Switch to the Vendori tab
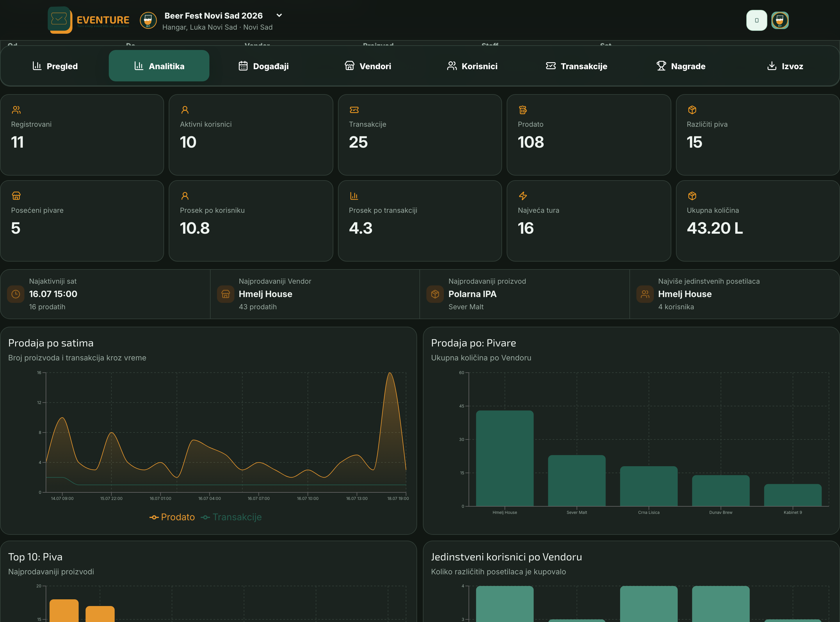Viewport: 840px width, 622px height. click(x=368, y=66)
